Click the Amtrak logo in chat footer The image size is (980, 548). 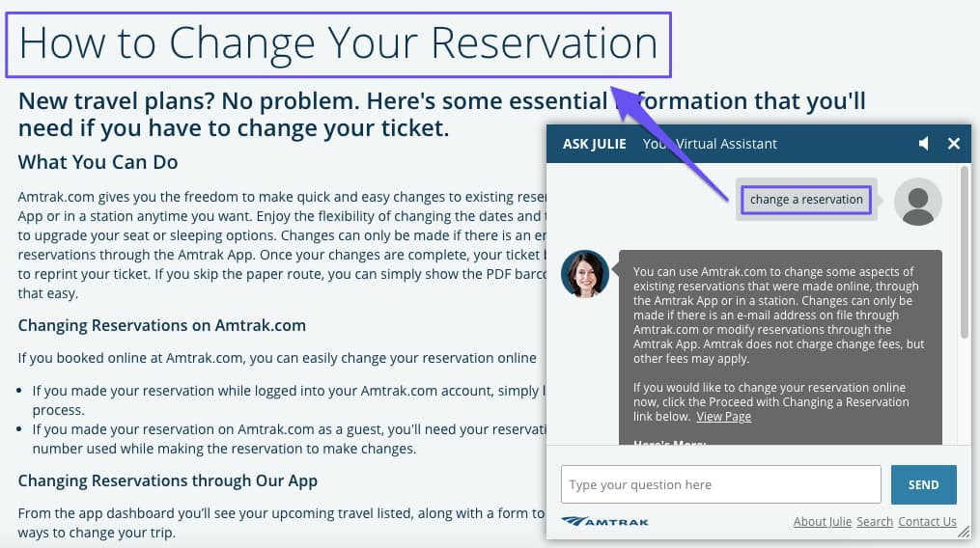click(x=605, y=522)
